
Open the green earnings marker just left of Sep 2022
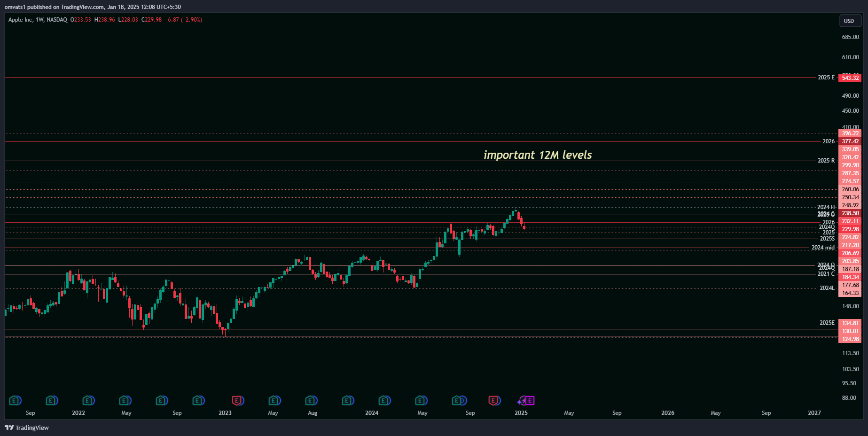click(161, 401)
